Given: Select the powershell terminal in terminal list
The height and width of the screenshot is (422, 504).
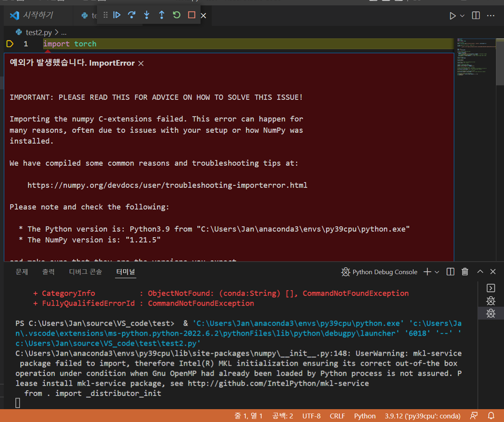Looking at the screenshot, I should pyautogui.click(x=491, y=288).
